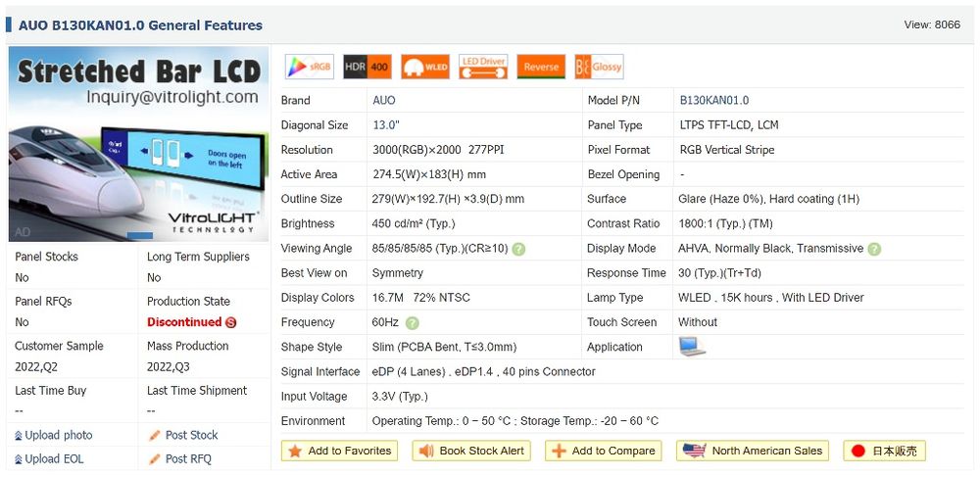The height and width of the screenshot is (477, 980).
Task: Open the Post Stock link
Action: (x=191, y=435)
